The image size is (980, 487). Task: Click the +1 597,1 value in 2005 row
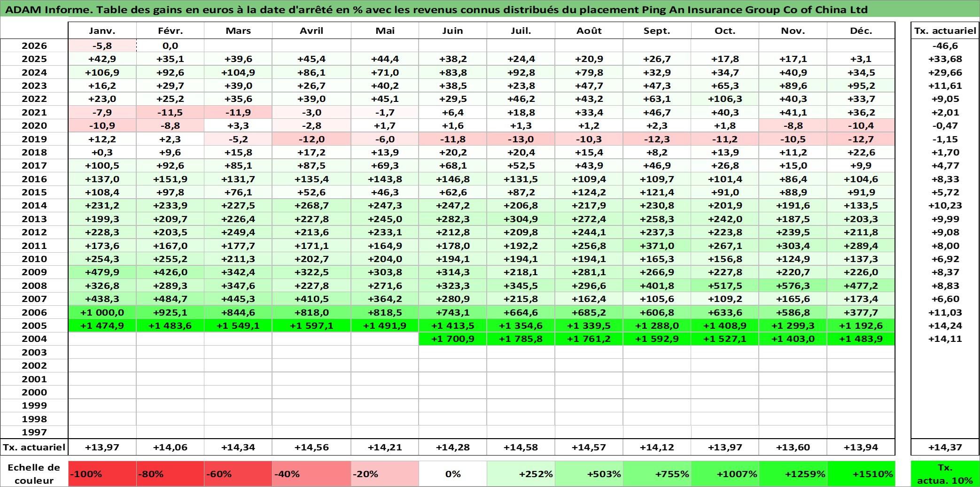(311, 325)
